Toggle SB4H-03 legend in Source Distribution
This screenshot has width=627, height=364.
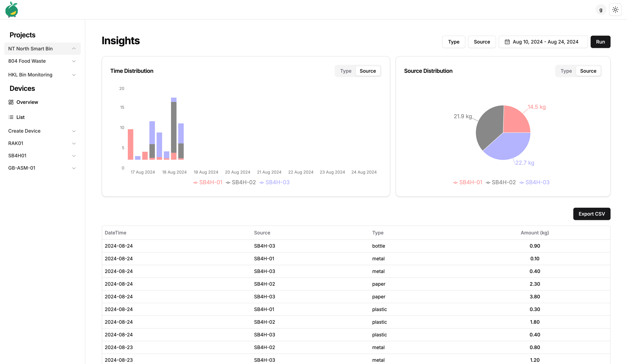tap(534, 182)
